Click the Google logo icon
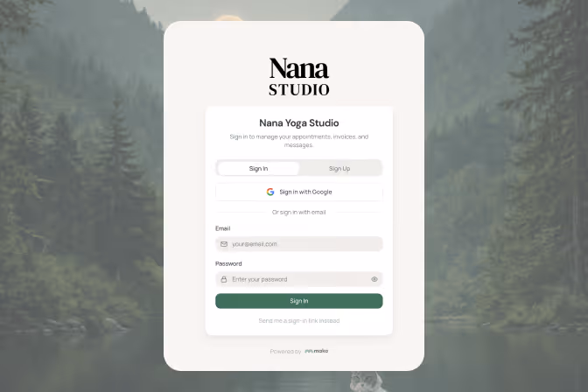 click(x=270, y=192)
